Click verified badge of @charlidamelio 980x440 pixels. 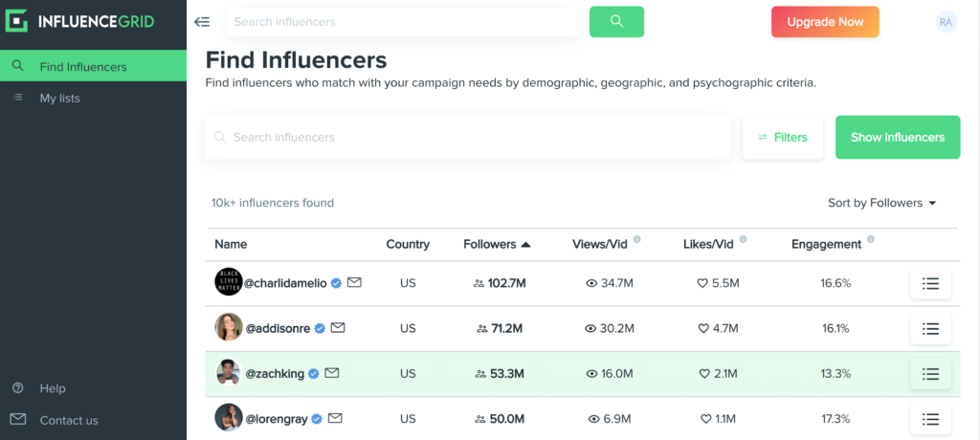pos(336,283)
